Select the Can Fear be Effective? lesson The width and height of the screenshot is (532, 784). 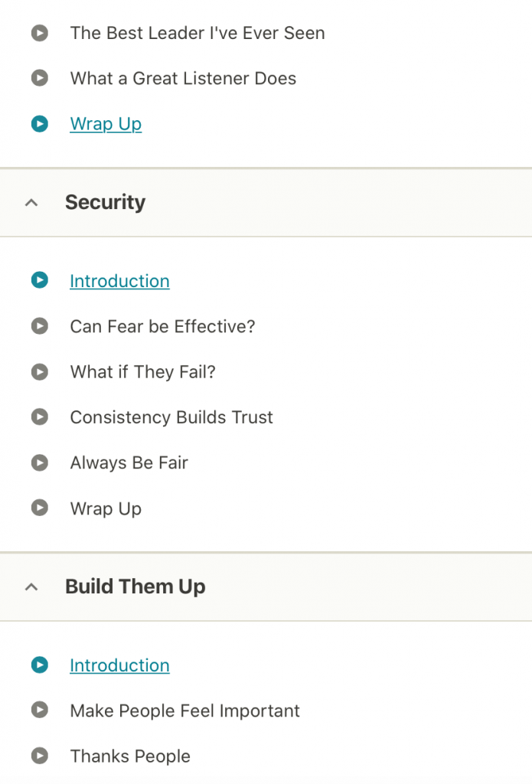162,326
